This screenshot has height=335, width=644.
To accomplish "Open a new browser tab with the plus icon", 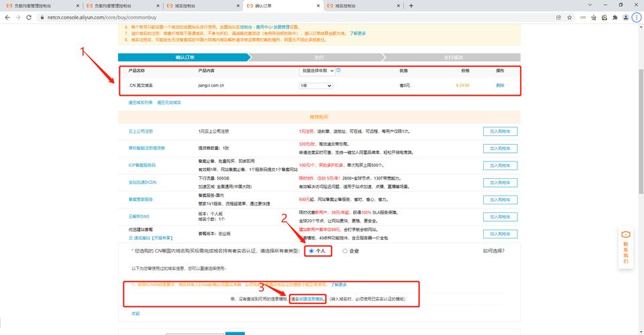I will 411,5.
